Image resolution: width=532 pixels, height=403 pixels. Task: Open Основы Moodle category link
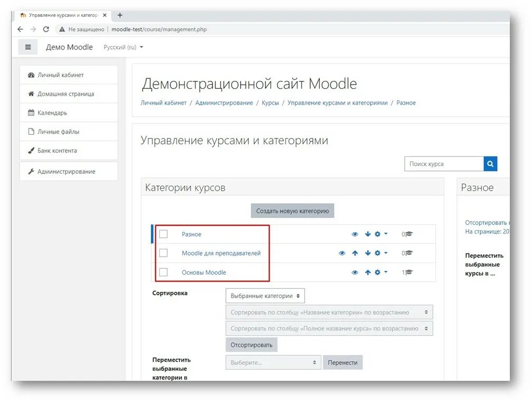(204, 273)
